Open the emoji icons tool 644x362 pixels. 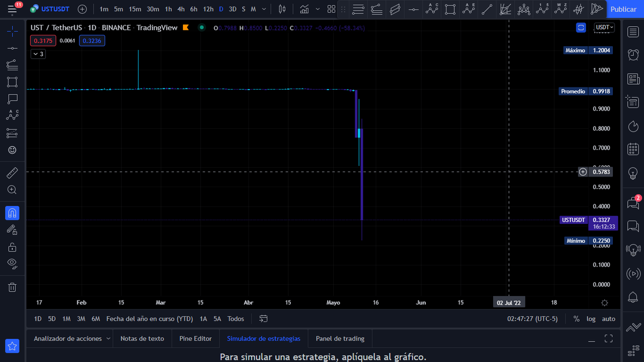12,150
